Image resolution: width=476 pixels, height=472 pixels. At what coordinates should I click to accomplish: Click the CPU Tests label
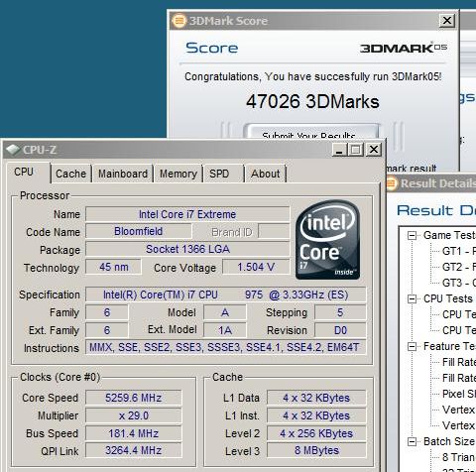tap(448, 298)
